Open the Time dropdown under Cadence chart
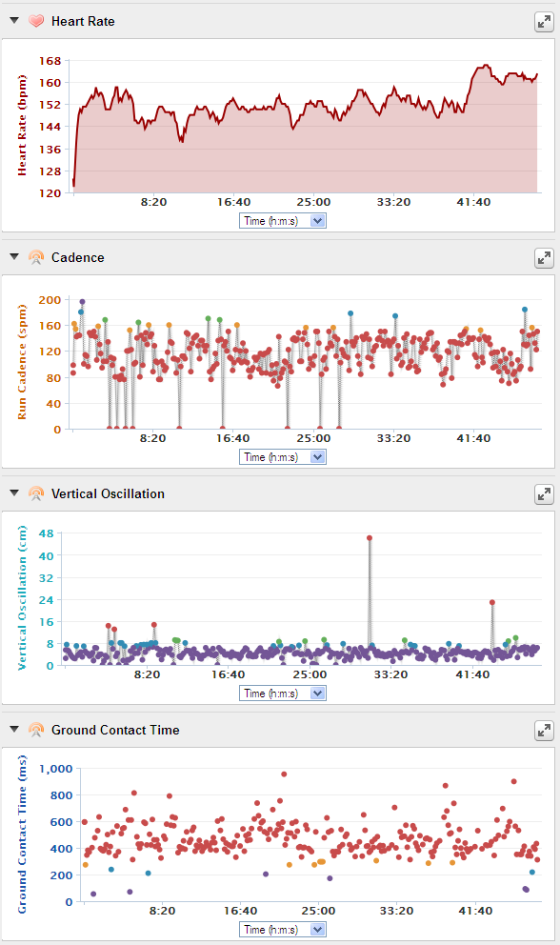 click(x=283, y=457)
